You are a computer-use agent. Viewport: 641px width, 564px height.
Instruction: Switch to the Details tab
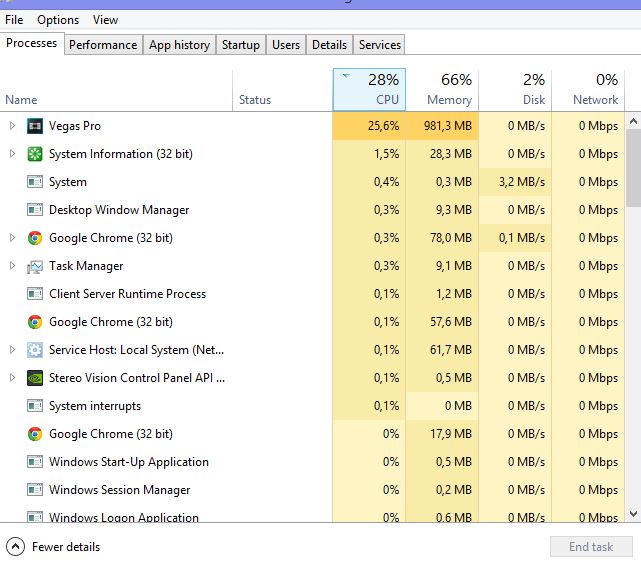click(x=329, y=45)
